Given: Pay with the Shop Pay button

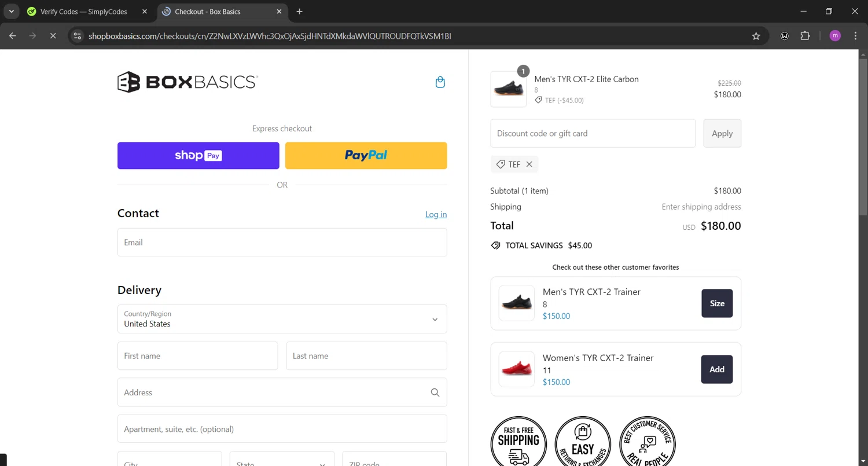Looking at the screenshot, I should 198,156.
